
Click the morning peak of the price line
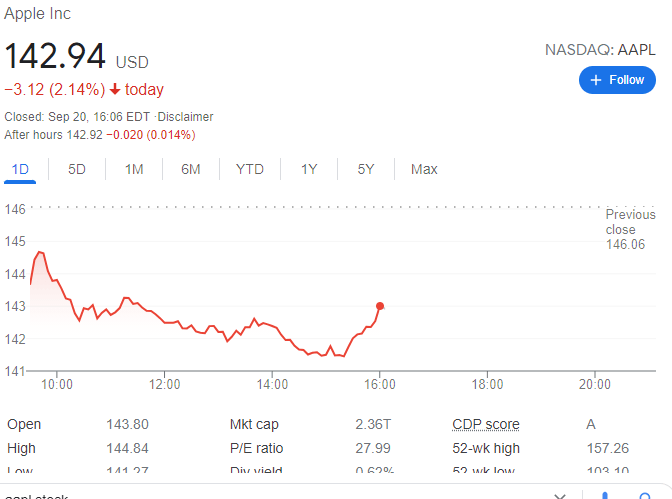(40, 252)
